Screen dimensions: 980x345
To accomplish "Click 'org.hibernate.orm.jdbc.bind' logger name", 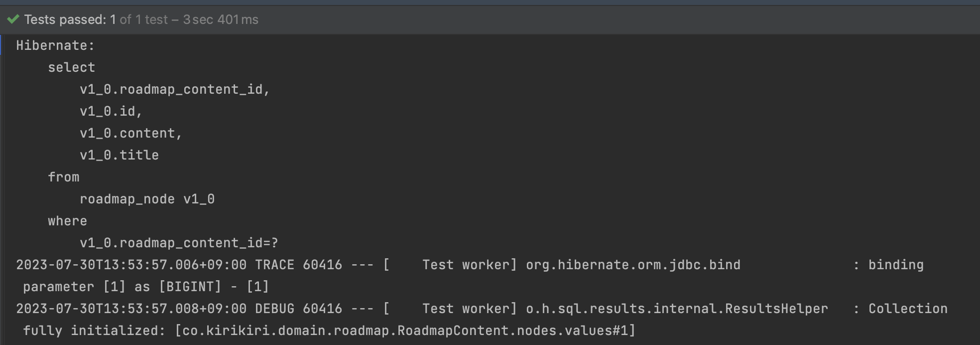I will 633,265.
